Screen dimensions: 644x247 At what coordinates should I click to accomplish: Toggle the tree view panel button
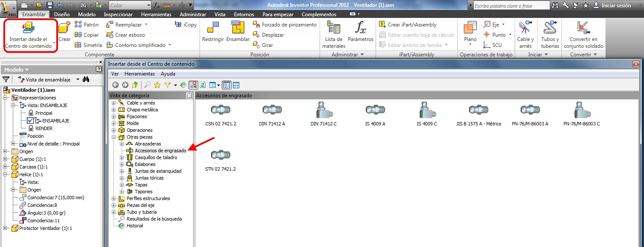click(227, 85)
